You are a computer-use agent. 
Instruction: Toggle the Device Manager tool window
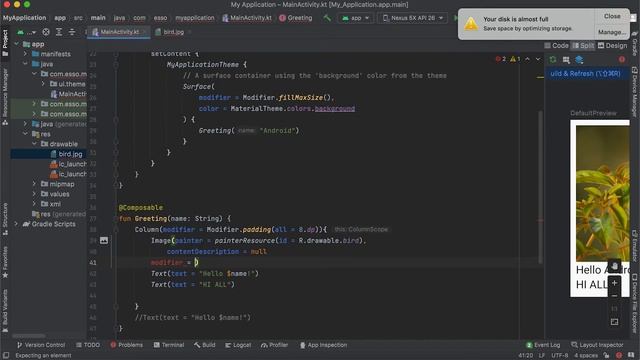point(635,91)
